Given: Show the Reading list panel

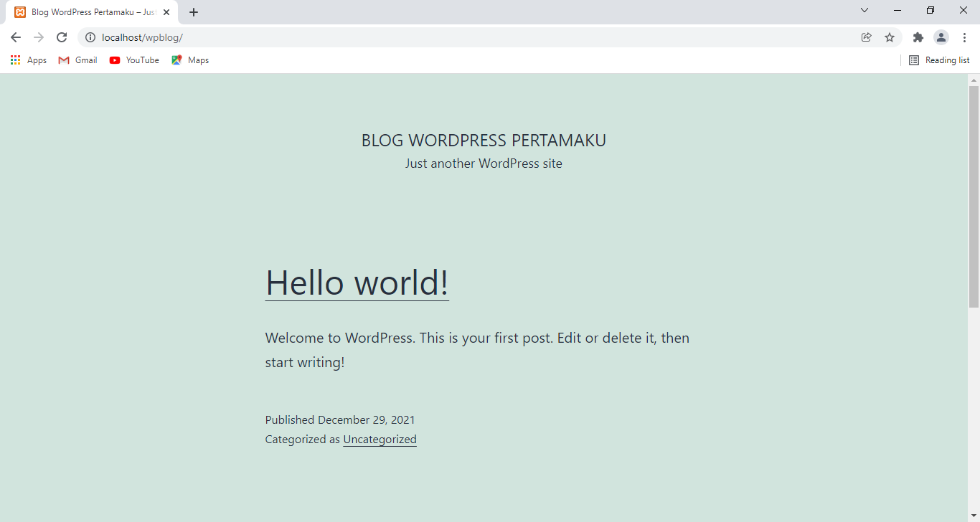Looking at the screenshot, I should (x=938, y=60).
